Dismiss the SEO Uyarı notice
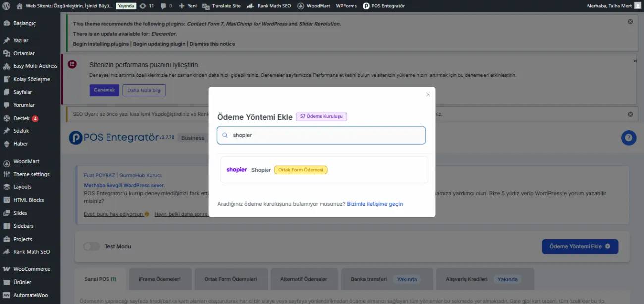This screenshot has width=644, height=304. tap(630, 114)
